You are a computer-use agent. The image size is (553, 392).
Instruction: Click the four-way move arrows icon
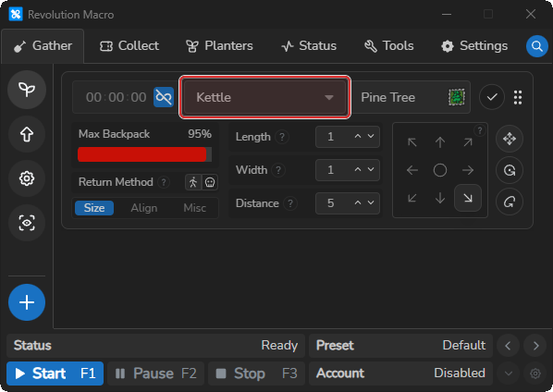[510, 139]
